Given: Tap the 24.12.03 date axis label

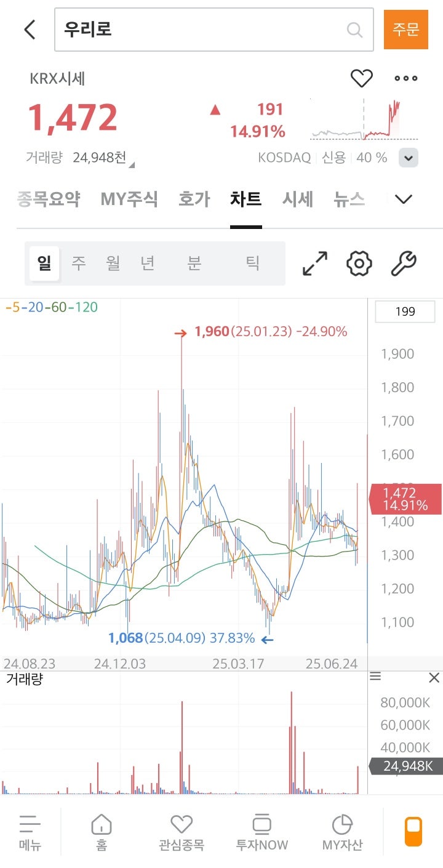Looking at the screenshot, I should pyautogui.click(x=119, y=664).
